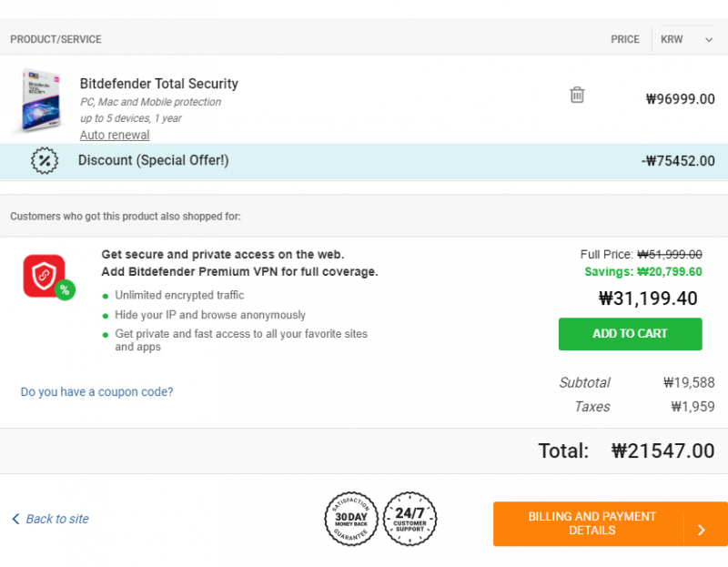The height and width of the screenshot is (567, 728).
Task: Click the discount percent badge icon
Action: click(x=45, y=161)
